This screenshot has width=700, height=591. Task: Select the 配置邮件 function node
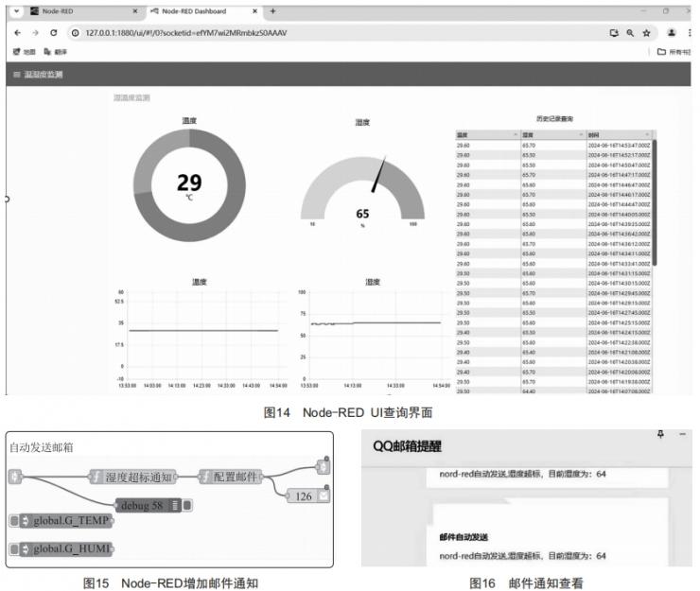point(231,478)
